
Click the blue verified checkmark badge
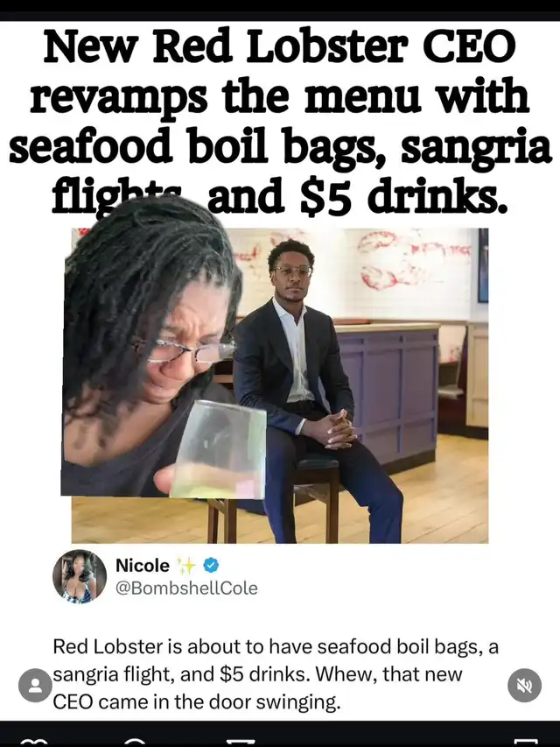[x=211, y=565]
